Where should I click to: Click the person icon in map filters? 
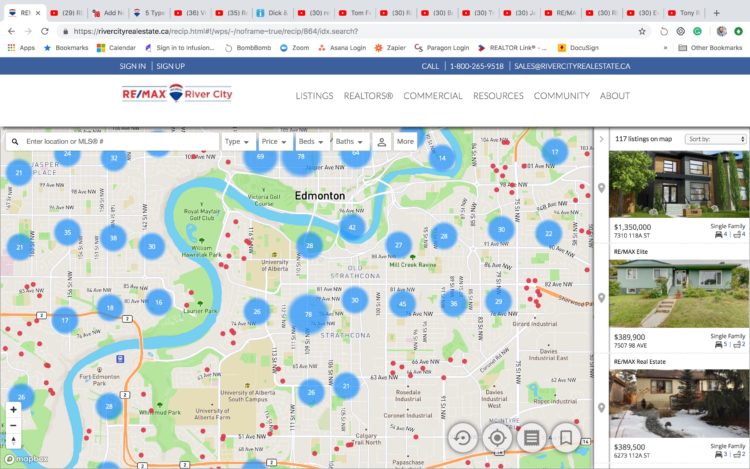(x=381, y=142)
